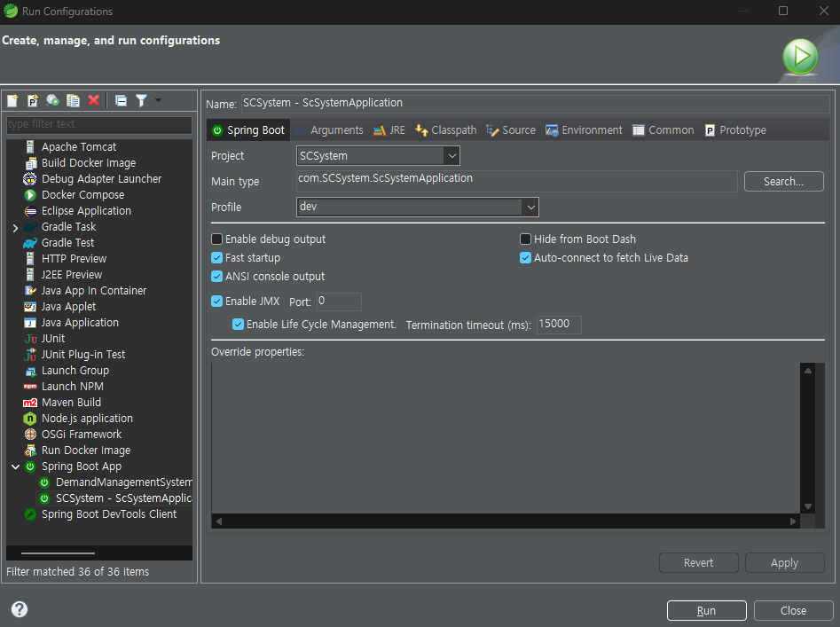
Task: Expand the Gradle Task node
Action: tap(15, 228)
